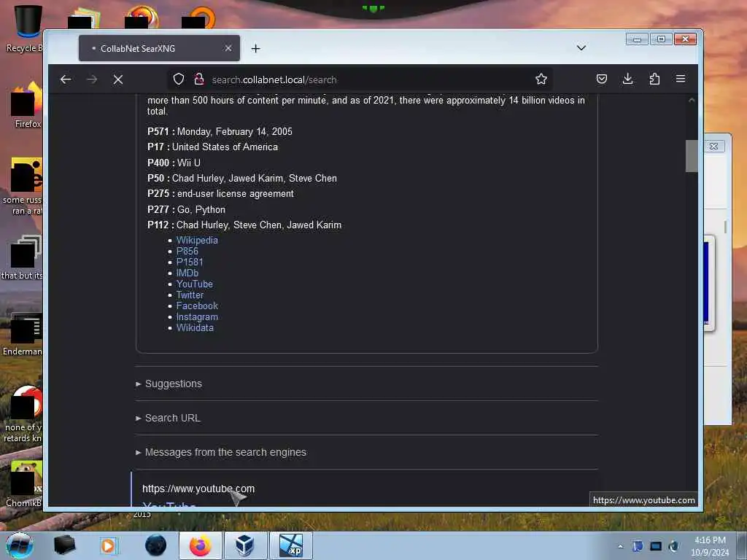Click the scrollbar up arrow

pyautogui.click(x=692, y=100)
